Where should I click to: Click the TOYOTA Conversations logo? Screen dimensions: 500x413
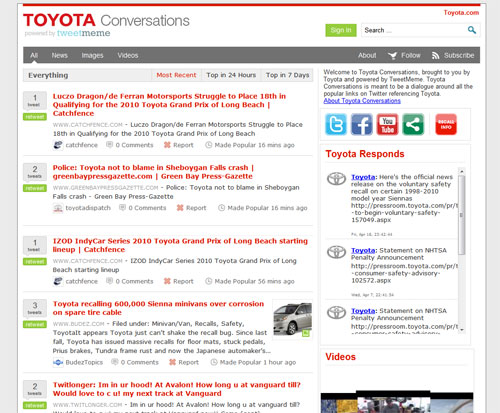[x=106, y=20]
